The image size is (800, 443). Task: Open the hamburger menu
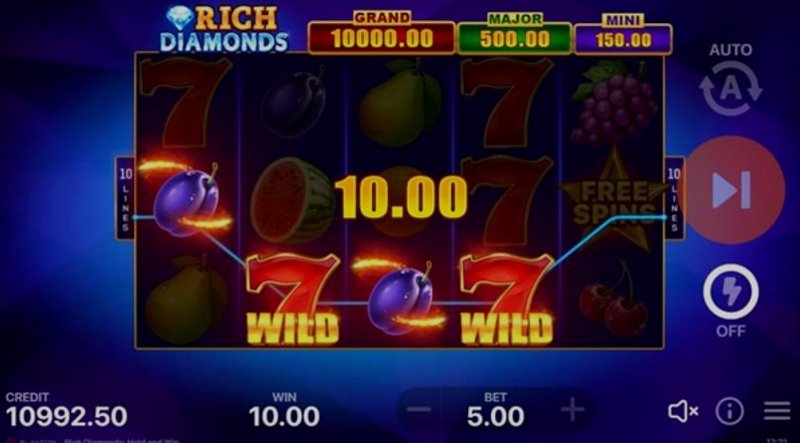[777, 411]
